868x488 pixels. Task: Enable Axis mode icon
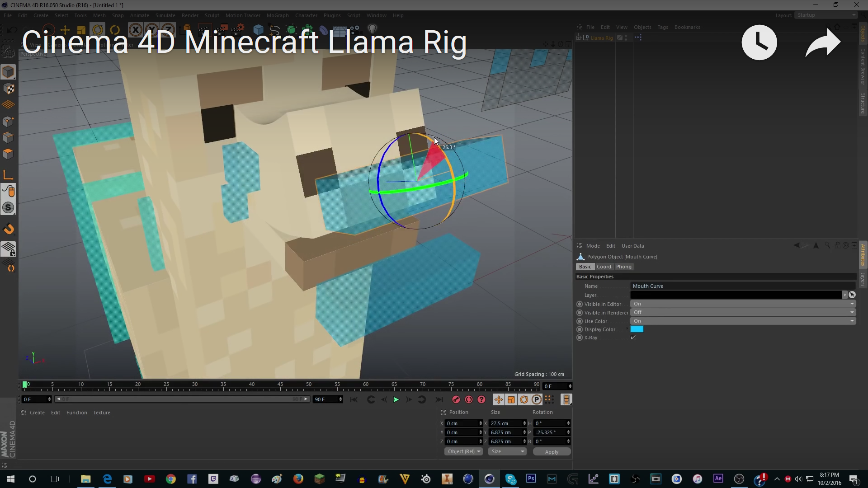(x=8, y=175)
